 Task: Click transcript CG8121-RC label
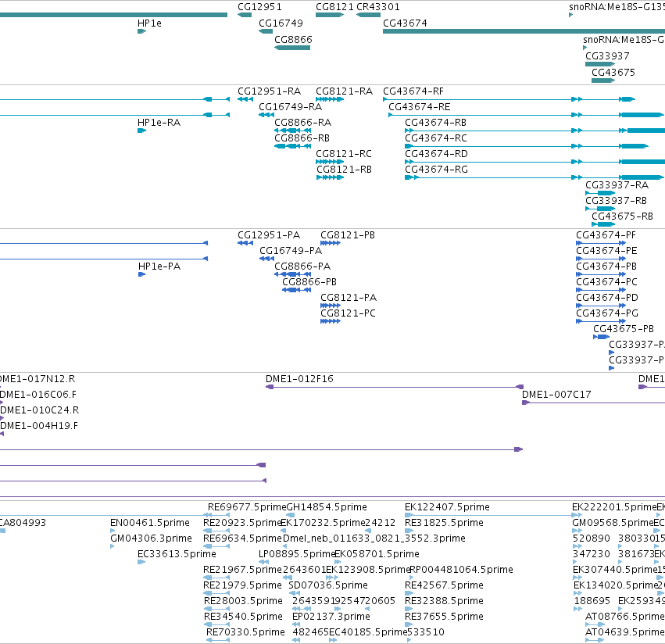[x=344, y=154]
